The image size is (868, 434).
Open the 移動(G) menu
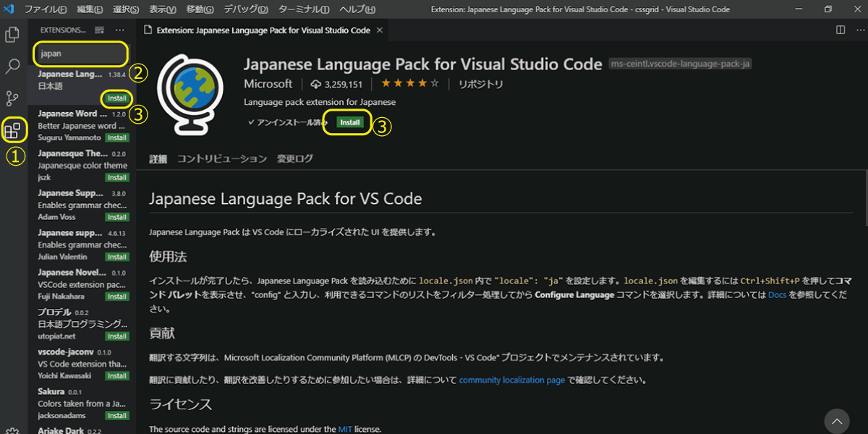(200, 9)
